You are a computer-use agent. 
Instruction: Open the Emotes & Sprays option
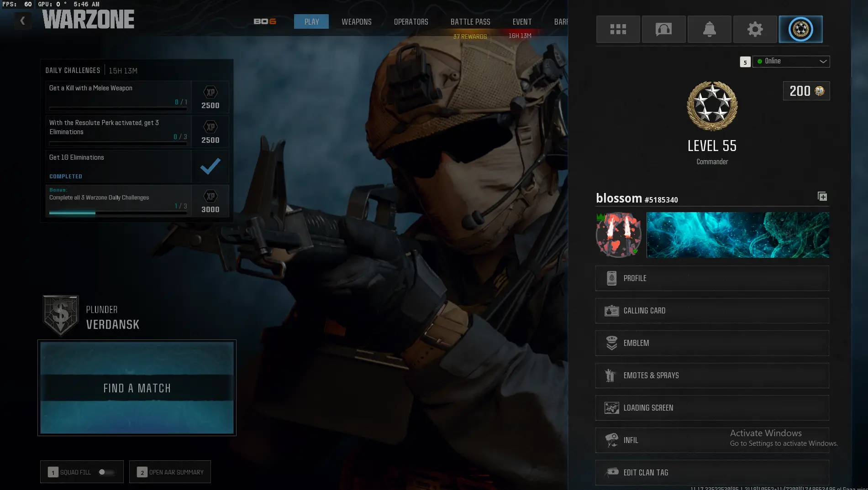(712, 375)
